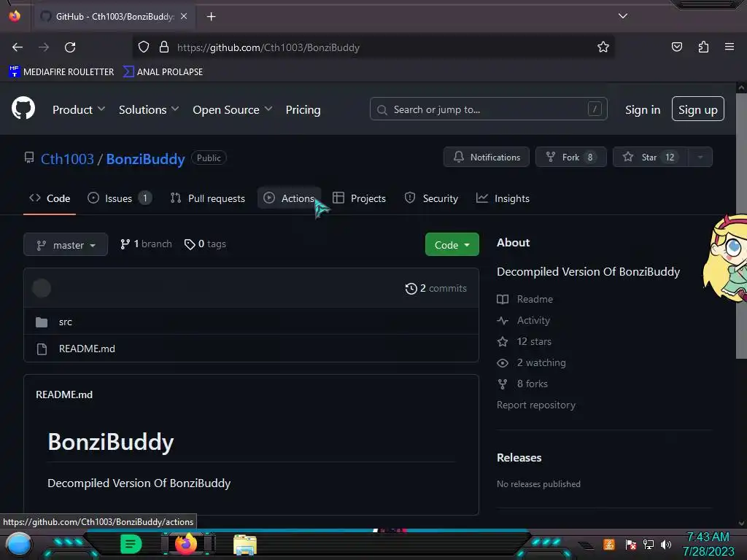The image size is (747, 560).
Task: Click Report repository link
Action: coord(536,405)
